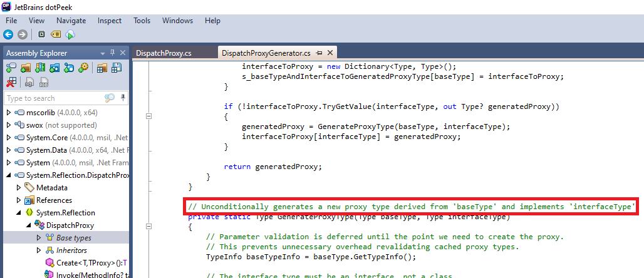The image size is (644, 278).
Task: Select the System.Data assembly item
Action: [71, 150]
